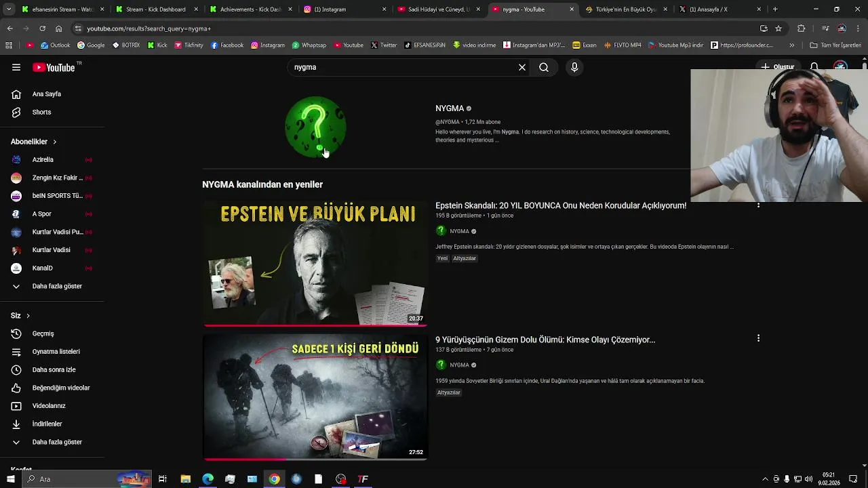The width and height of the screenshot is (868, 488).
Task: Expand Siz section arrow
Action: pyautogui.click(x=28, y=316)
